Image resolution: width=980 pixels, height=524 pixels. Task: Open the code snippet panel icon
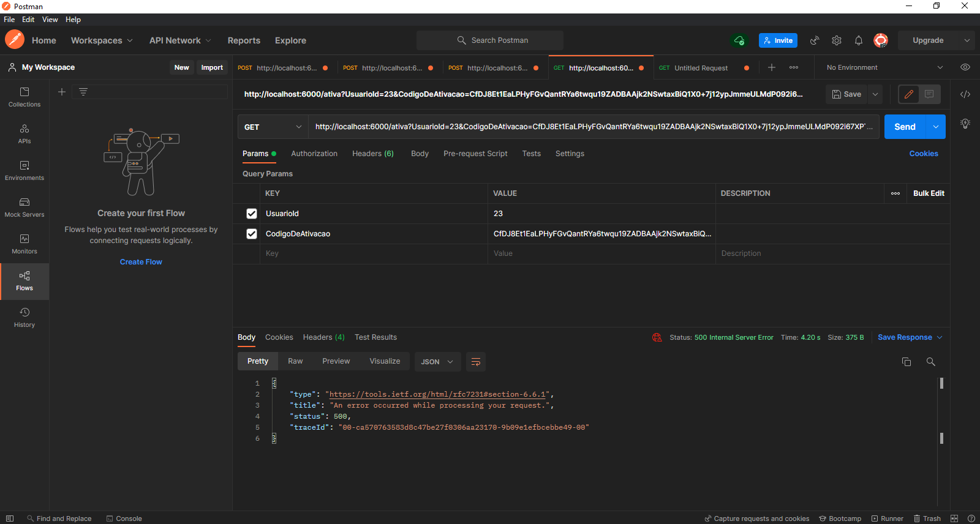coord(965,94)
